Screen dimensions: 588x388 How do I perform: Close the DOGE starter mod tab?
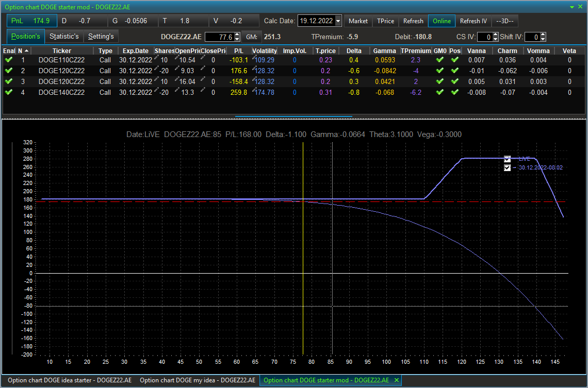click(396, 380)
